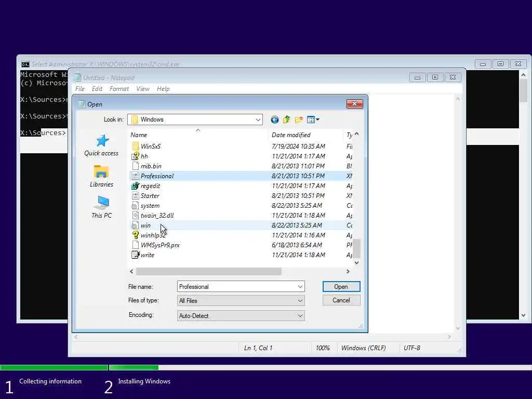Image resolution: width=532 pixels, height=399 pixels.
Task: Open the Notepad Edit menu
Action: [97, 89]
